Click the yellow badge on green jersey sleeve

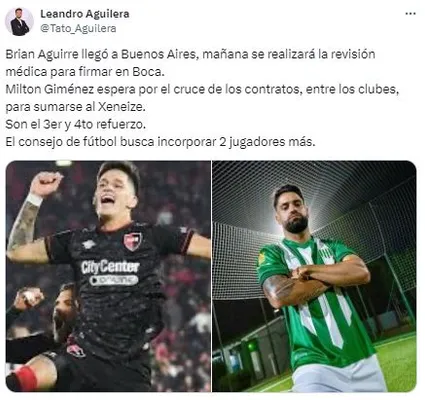(263, 258)
